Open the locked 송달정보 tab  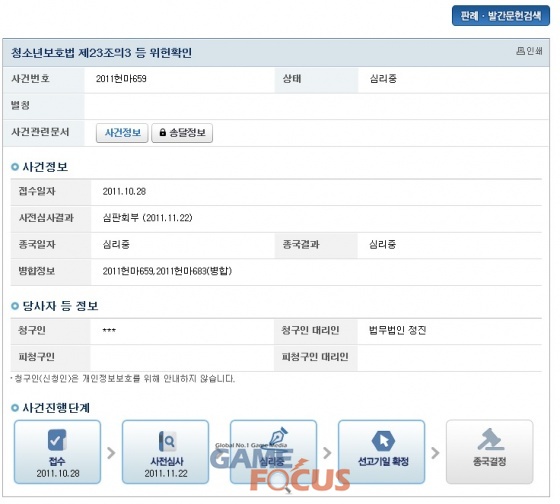coord(182,133)
